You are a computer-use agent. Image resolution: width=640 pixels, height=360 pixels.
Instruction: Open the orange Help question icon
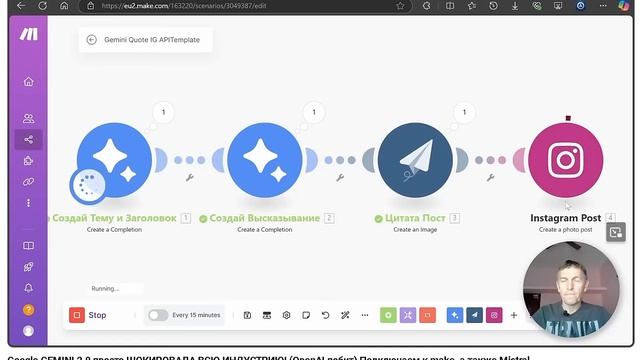(x=29, y=310)
